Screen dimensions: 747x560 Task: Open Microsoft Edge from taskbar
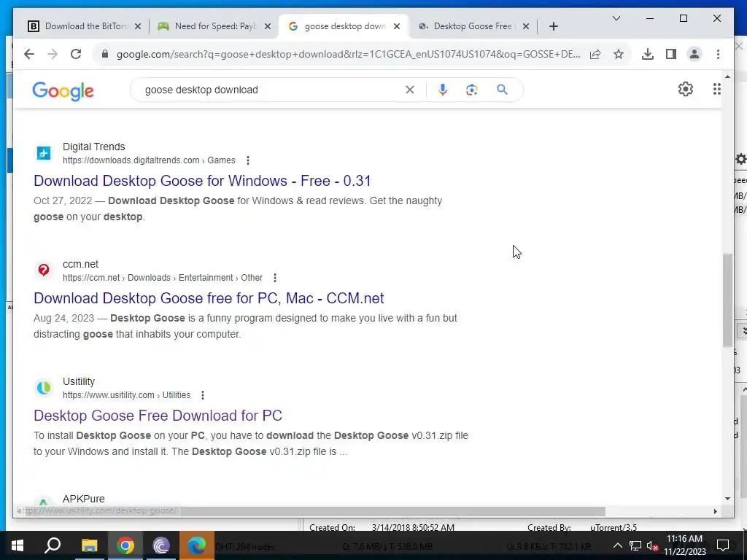pos(197,545)
